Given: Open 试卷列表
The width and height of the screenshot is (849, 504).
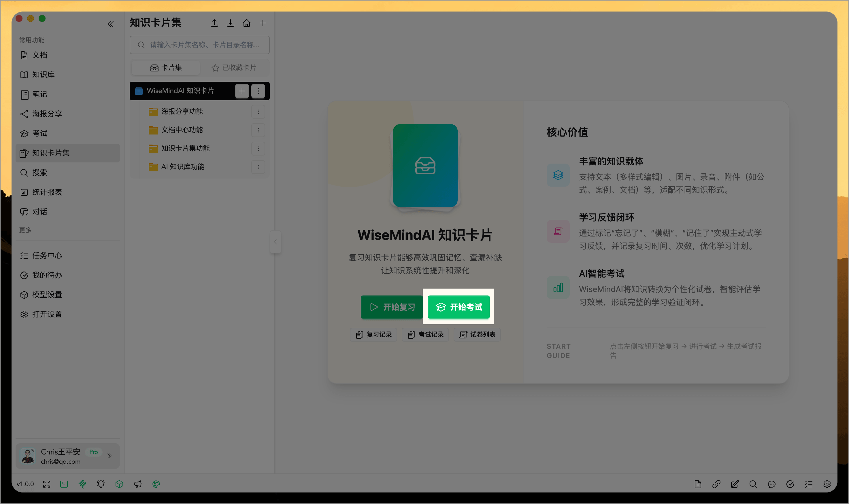Looking at the screenshot, I should 477,335.
